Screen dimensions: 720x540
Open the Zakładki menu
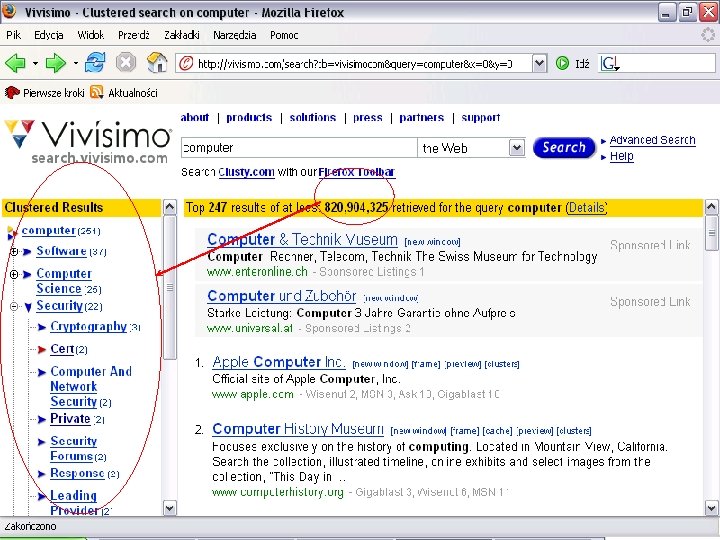[182, 35]
